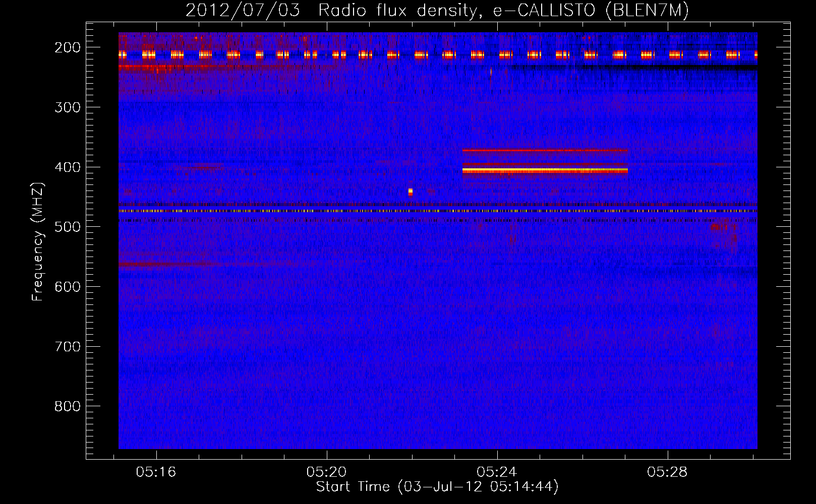Click the 05:16 time tick label
This screenshot has height=504, width=816.
click(x=156, y=472)
